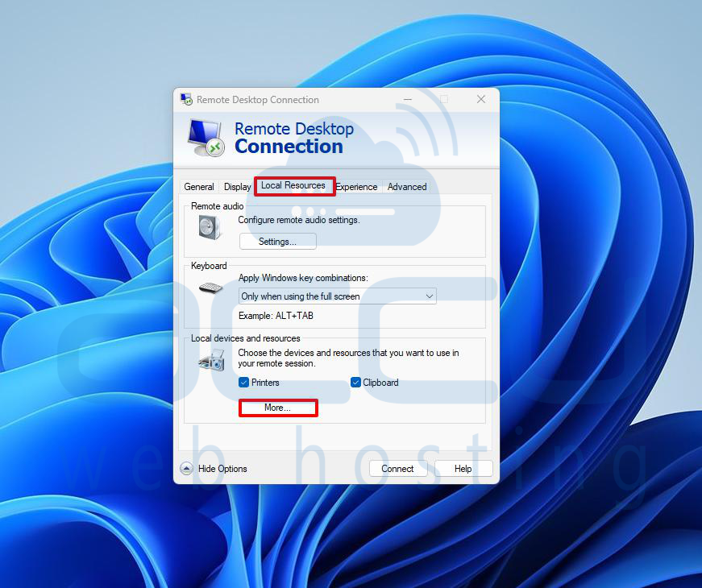This screenshot has width=702, height=588.
Task: Close the Remote Desktop Connection window
Action: coord(481,99)
